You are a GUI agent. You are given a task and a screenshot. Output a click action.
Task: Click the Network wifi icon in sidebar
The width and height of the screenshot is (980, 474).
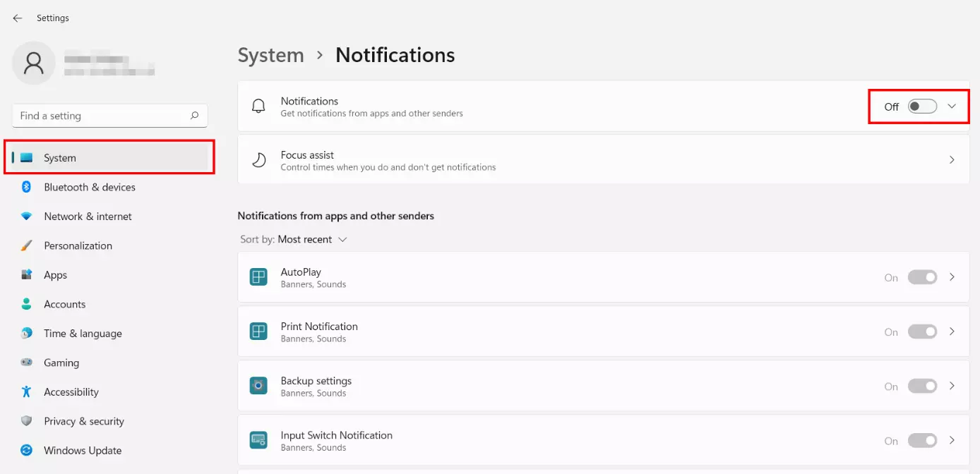pyautogui.click(x=27, y=217)
